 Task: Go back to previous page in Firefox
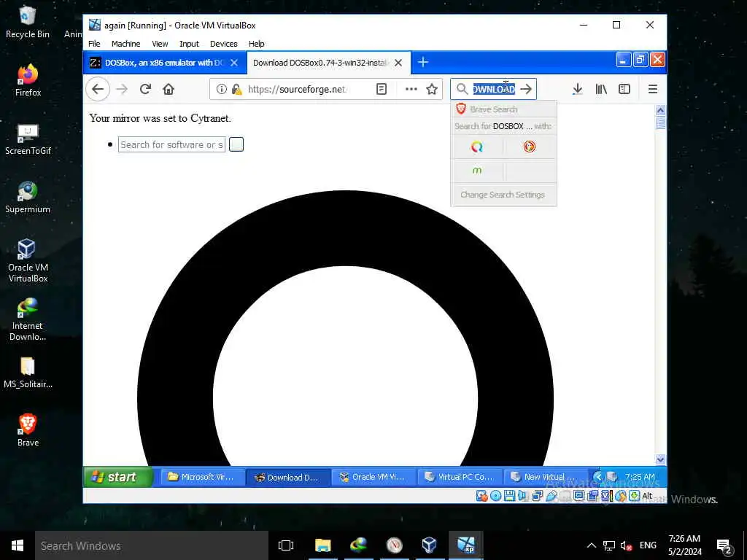98,89
